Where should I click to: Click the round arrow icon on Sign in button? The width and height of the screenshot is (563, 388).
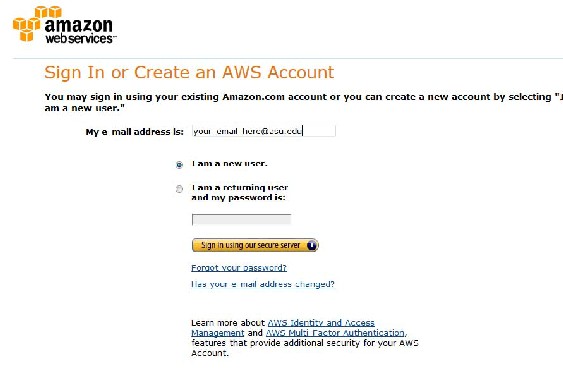(x=312, y=245)
